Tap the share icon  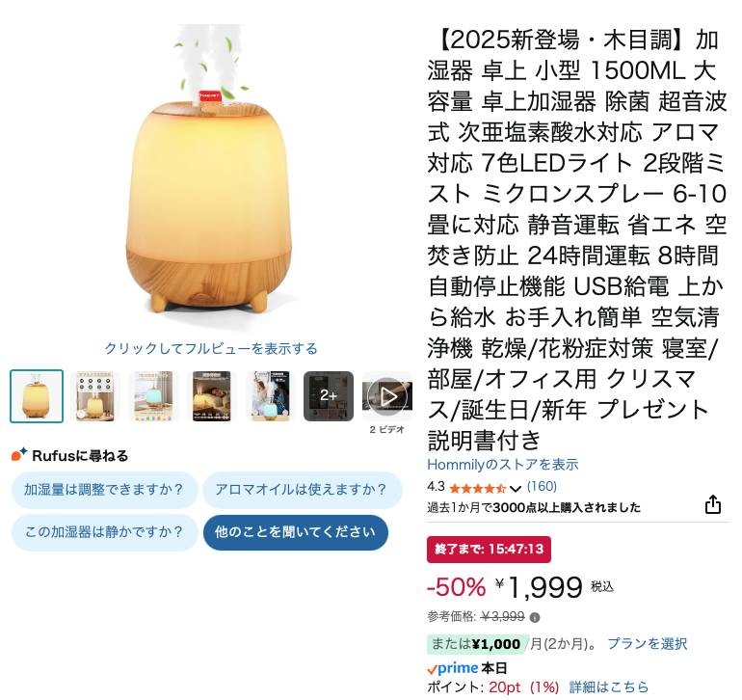(713, 504)
